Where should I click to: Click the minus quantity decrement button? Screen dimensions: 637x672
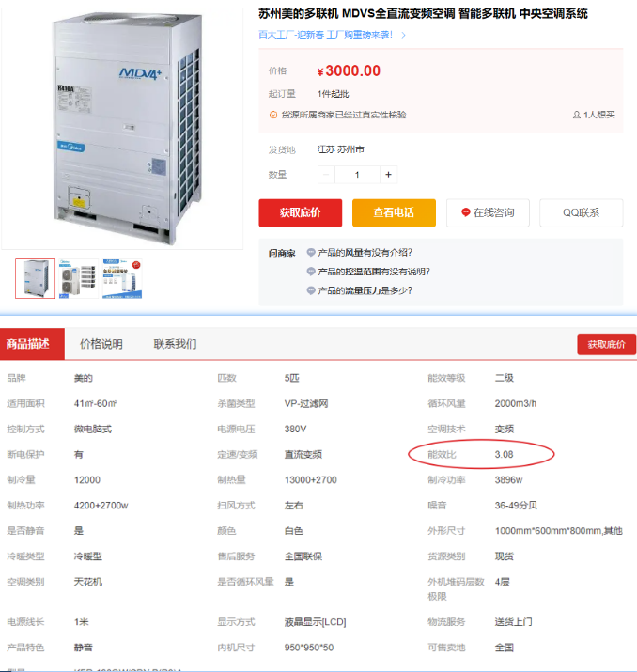(x=326, y=175)
